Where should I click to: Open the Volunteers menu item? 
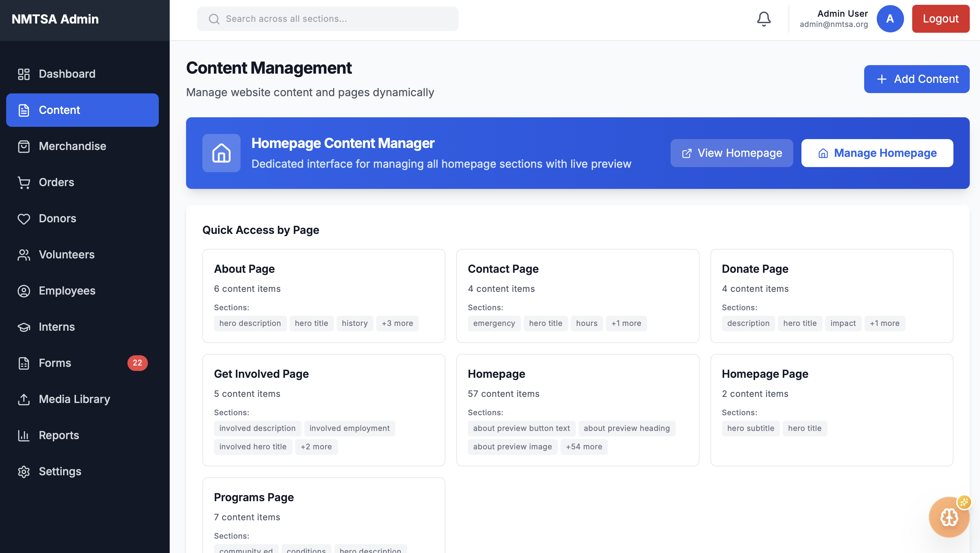[66, 255]
